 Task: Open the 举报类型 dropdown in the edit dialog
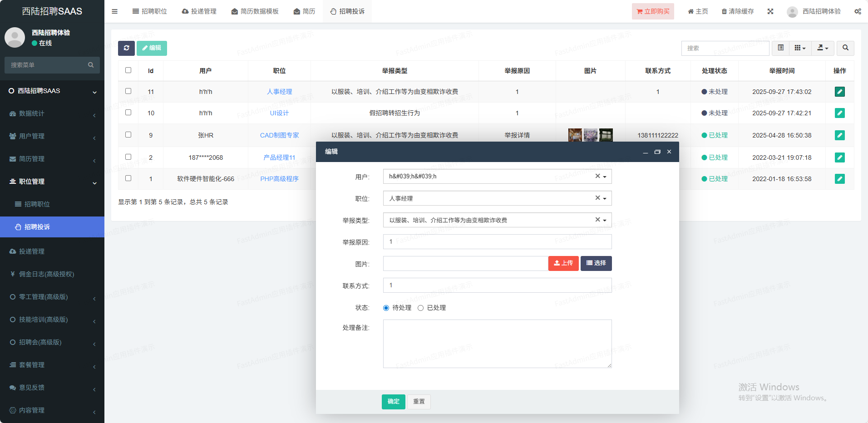(497, 220)
